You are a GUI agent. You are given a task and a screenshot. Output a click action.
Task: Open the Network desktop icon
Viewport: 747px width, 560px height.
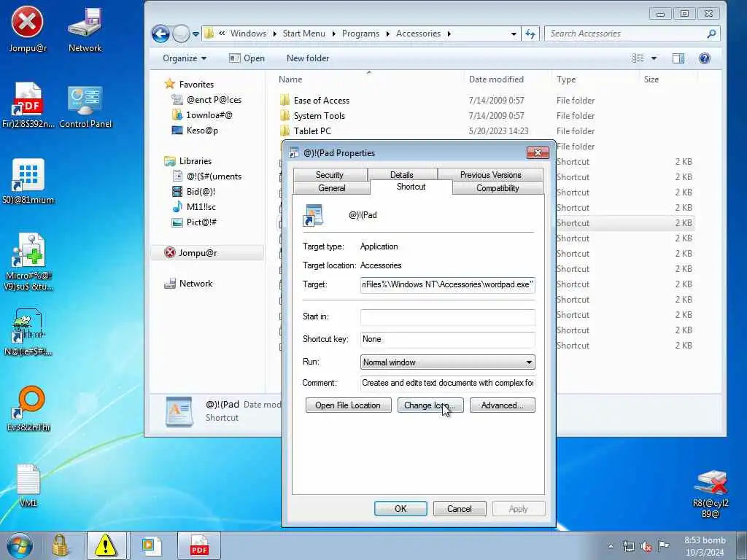[x=85, y=29]
